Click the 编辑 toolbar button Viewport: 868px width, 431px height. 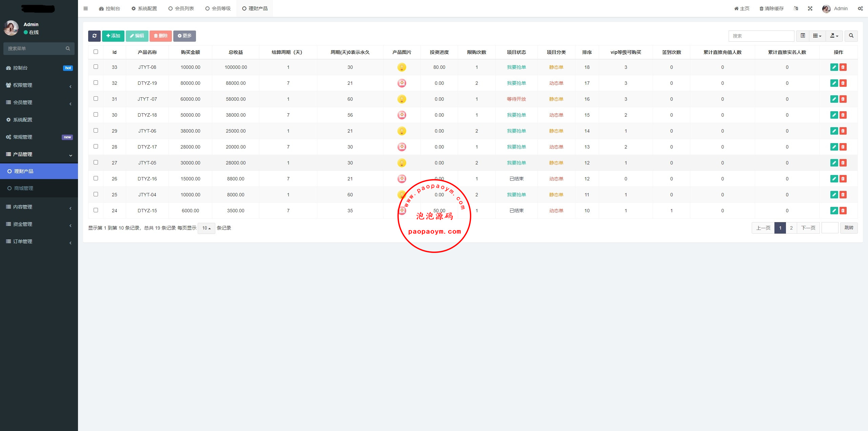point(137,36)
